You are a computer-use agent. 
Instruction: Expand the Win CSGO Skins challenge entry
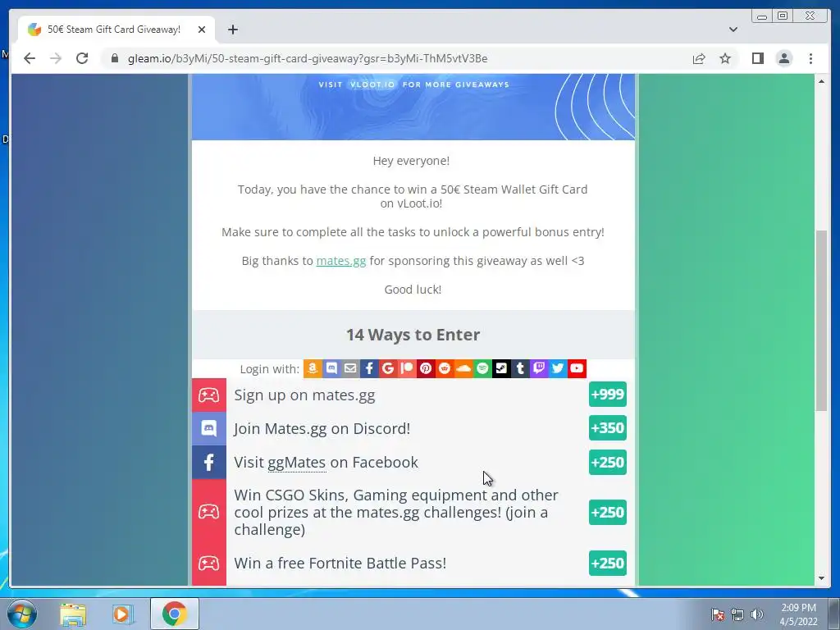click(x=413, y=512)
